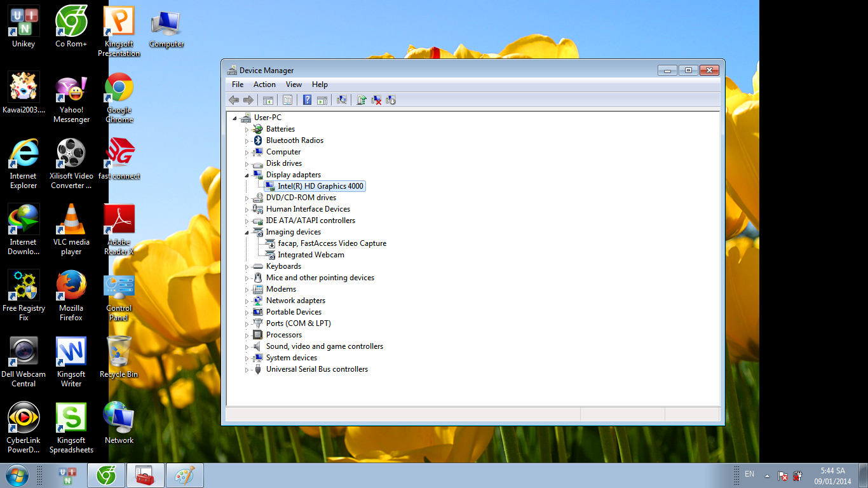Image resolution: width=868 pixels, height=488 pixels.
Task: Expand the Network adapters category
Action: [x=247, y=301]
